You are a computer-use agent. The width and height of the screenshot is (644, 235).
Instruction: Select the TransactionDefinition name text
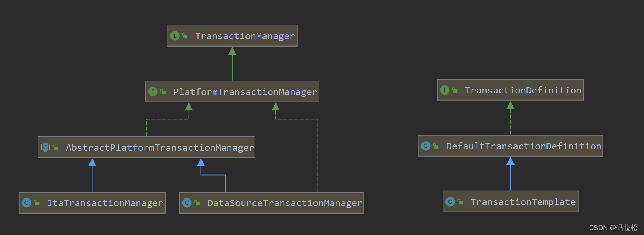coord(523,91)
